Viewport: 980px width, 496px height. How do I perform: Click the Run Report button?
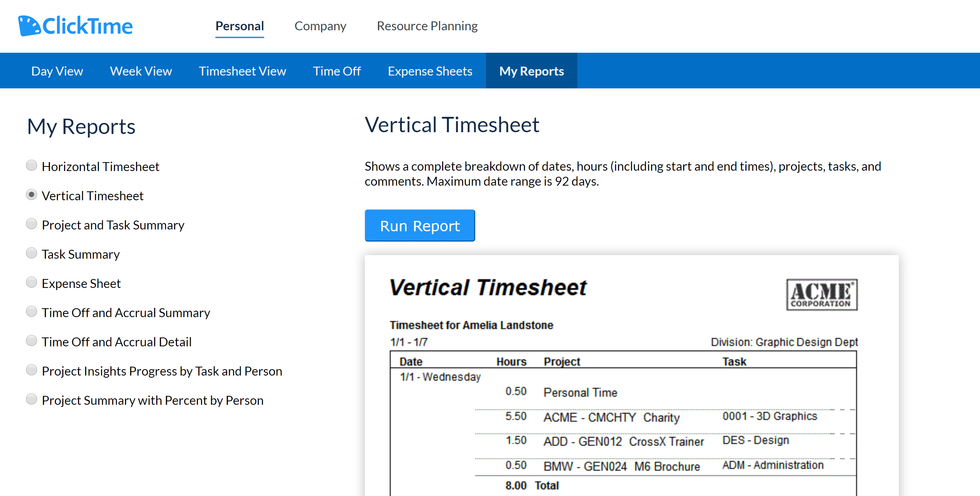[420, 225]
